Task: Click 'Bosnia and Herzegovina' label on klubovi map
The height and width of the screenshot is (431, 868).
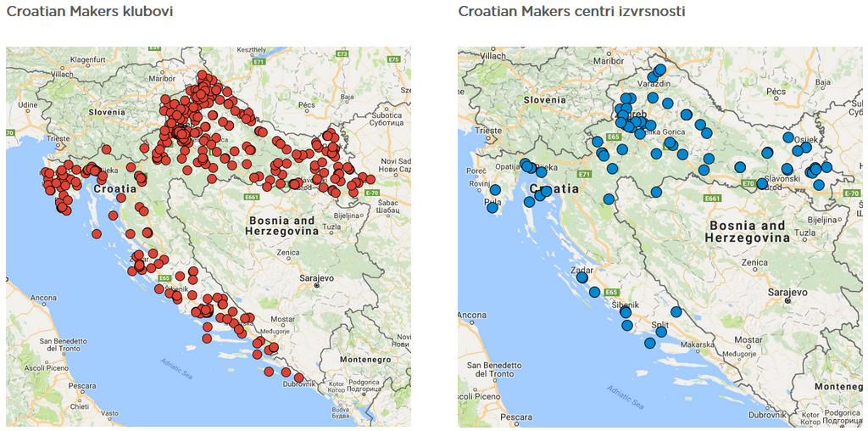Action: pos(282,226)
